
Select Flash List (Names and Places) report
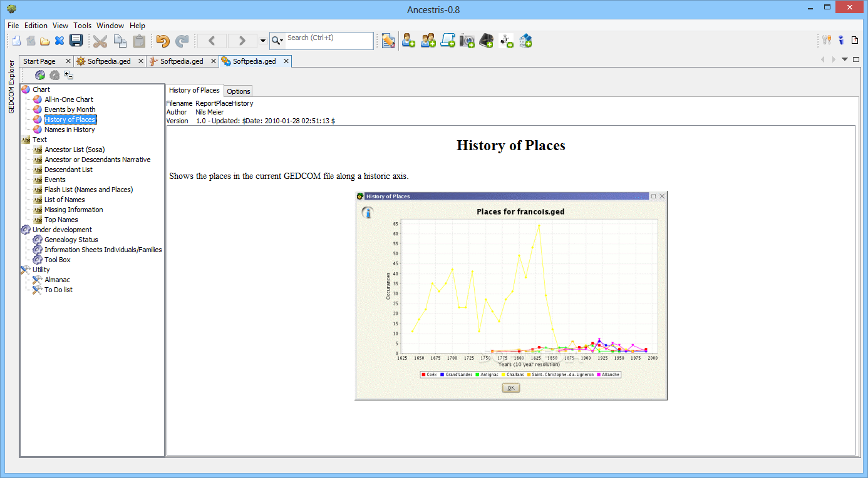point(88,190)
